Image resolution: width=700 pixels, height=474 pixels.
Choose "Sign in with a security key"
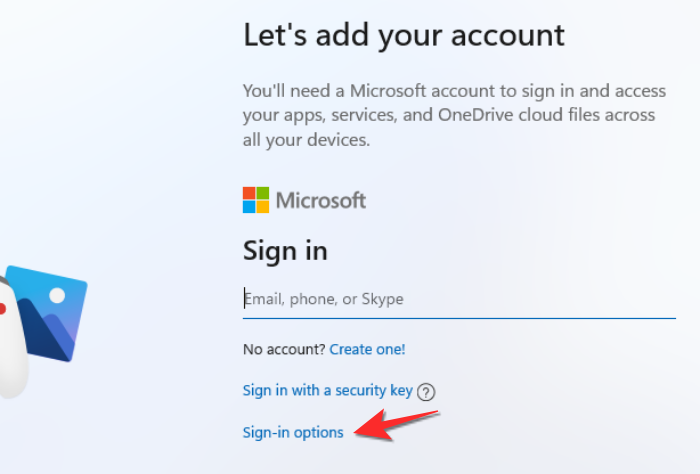point(327,391)
